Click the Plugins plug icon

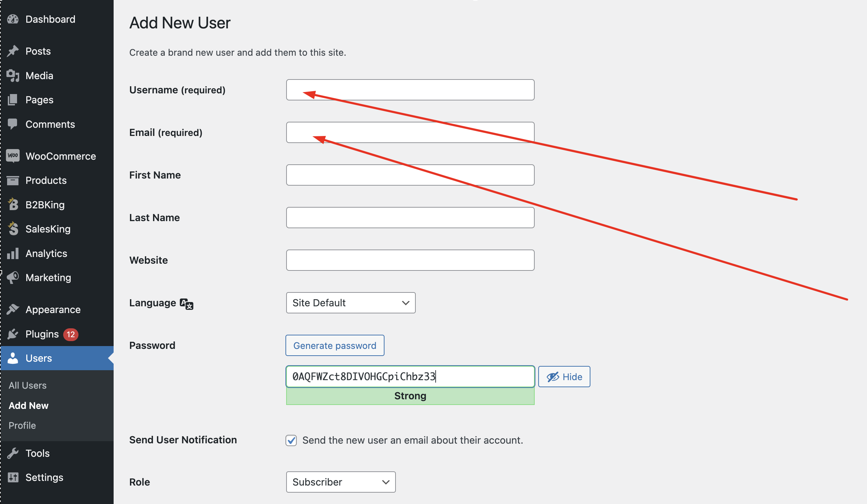coord(13,334)
